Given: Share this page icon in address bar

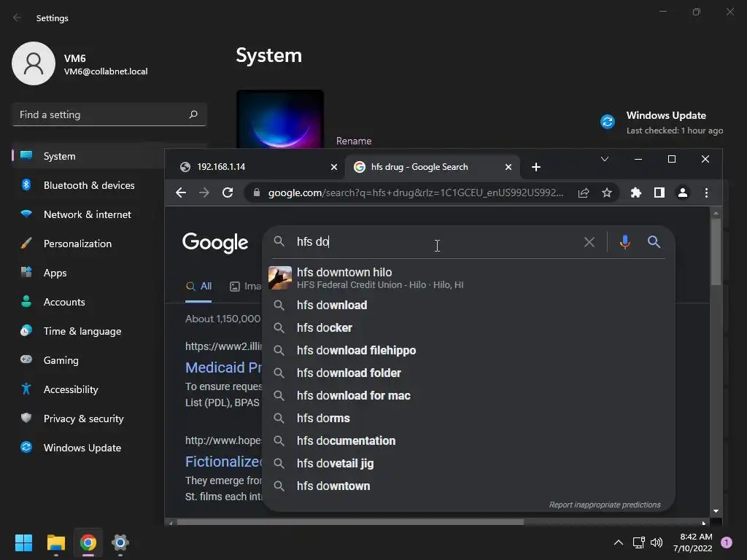Looking at the screenshot, I should click(x=584, y=192).
